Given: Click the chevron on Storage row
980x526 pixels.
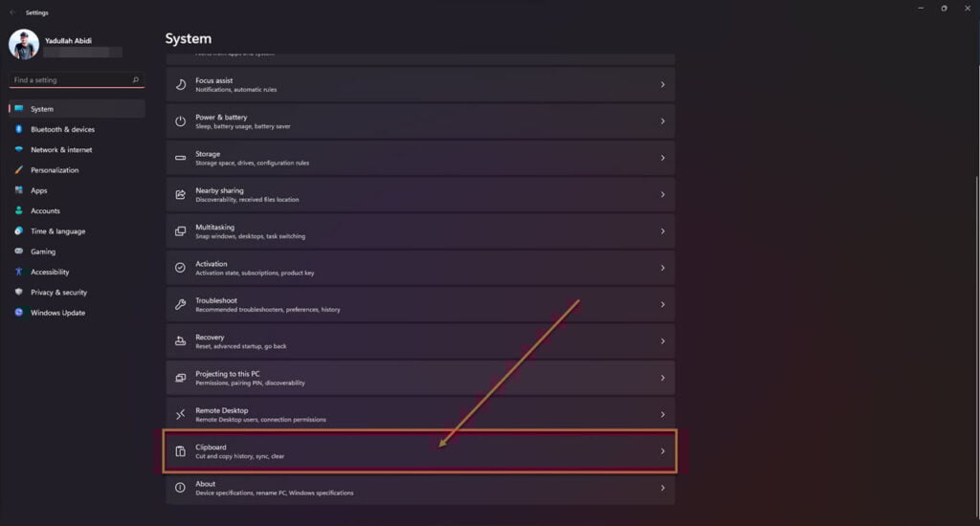Looking at the screenshot, I should pos(662,158).
